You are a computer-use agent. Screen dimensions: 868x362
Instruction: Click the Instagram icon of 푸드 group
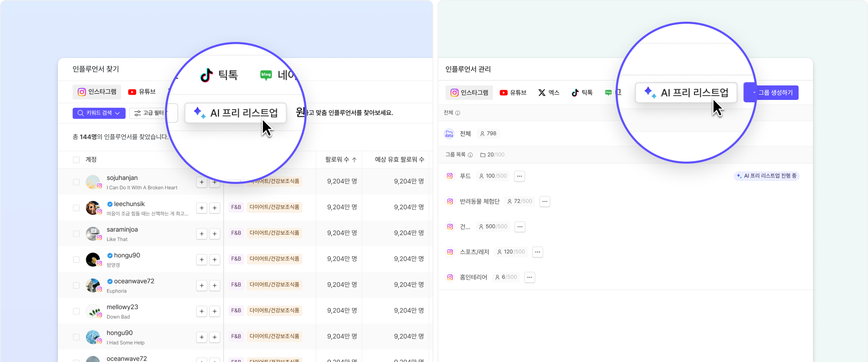click(450, 176)
